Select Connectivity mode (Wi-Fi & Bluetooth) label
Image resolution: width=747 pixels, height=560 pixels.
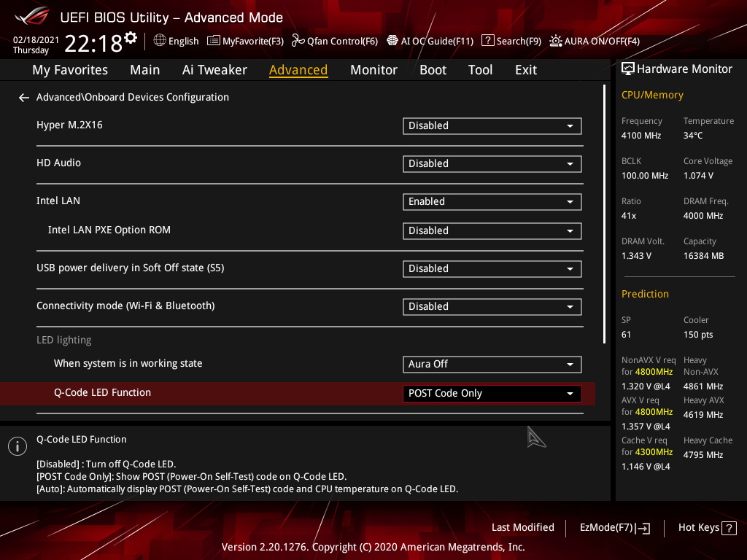click(x=125, y=306)
